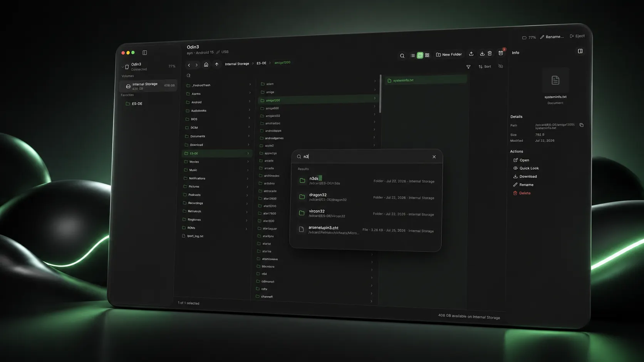The height and width of the screenshot is (362, 644).
Task: Click Rename action in Info panel
Action: (x=523, y=185)
